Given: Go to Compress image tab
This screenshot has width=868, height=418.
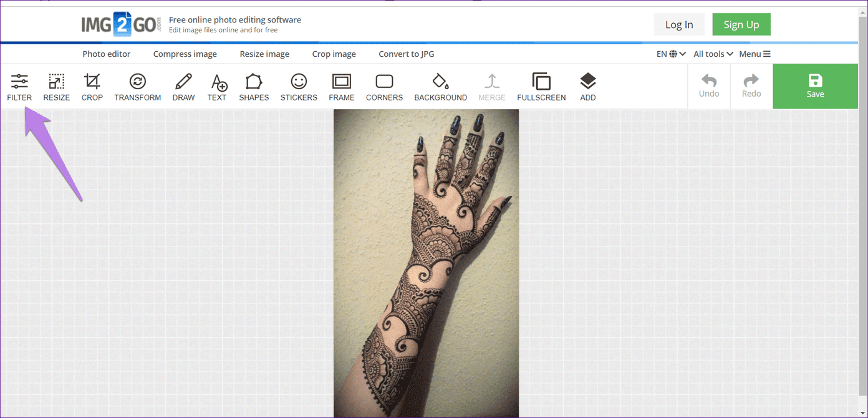Looking at the screenshot, I should pyautogui.click(x=185, y=54).
